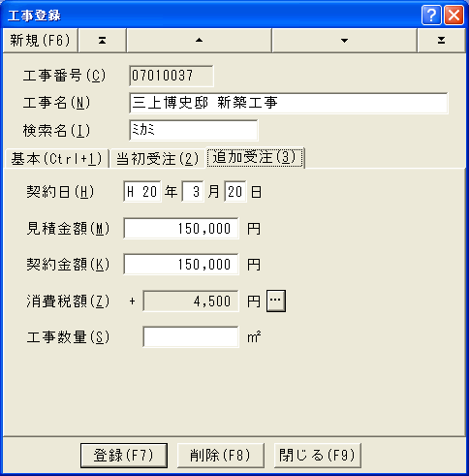Focus the 工事名 construction name field

[x=289, y=103]
